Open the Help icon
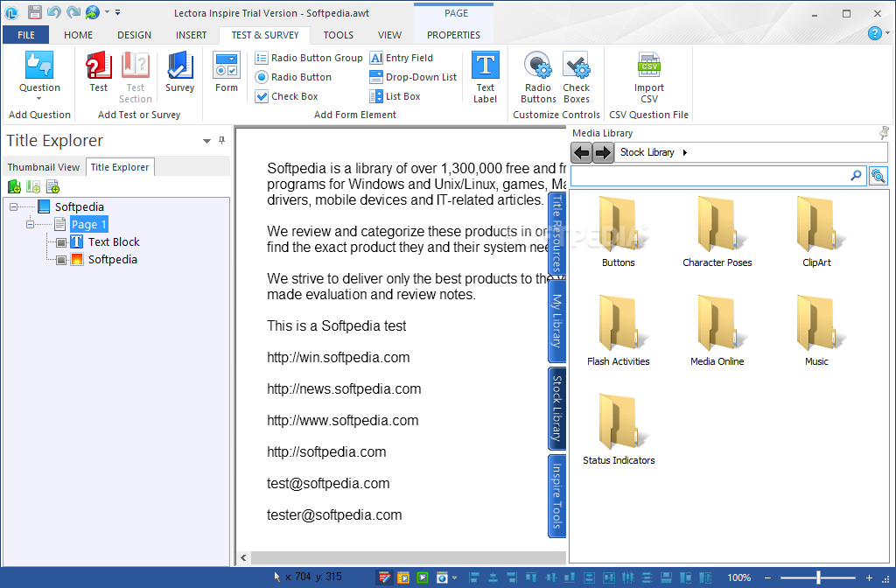 874,34
